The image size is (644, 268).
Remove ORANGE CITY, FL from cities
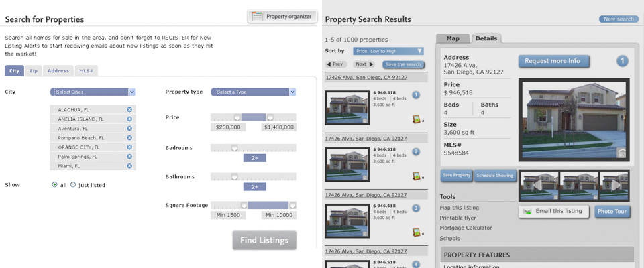pos(129,147)
